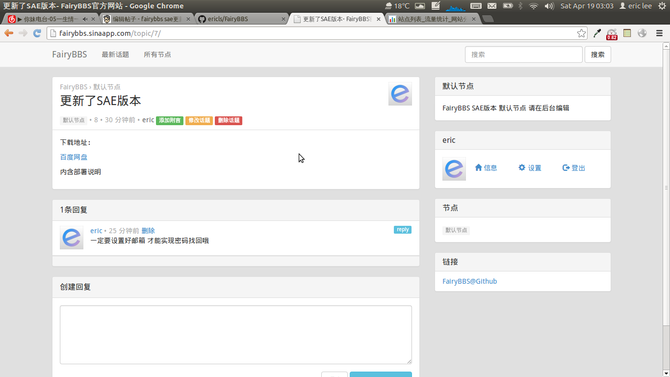Click eric's avatar in the sidebar user panel
Viewport: 670px width, 377px height.
pyautogui.click(x=454, y=168)
